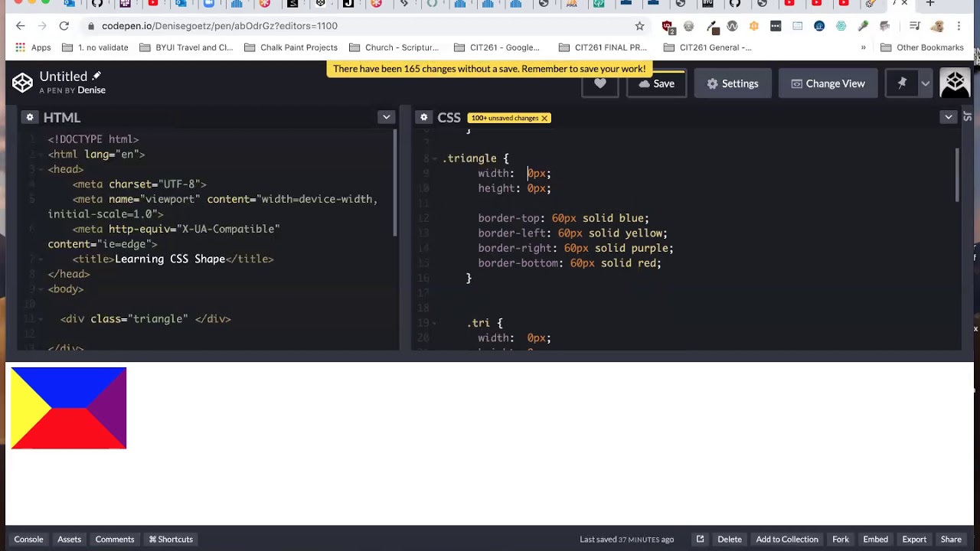Open pen in new window icon
The image size is (980, 551).
tap(700, 539)
